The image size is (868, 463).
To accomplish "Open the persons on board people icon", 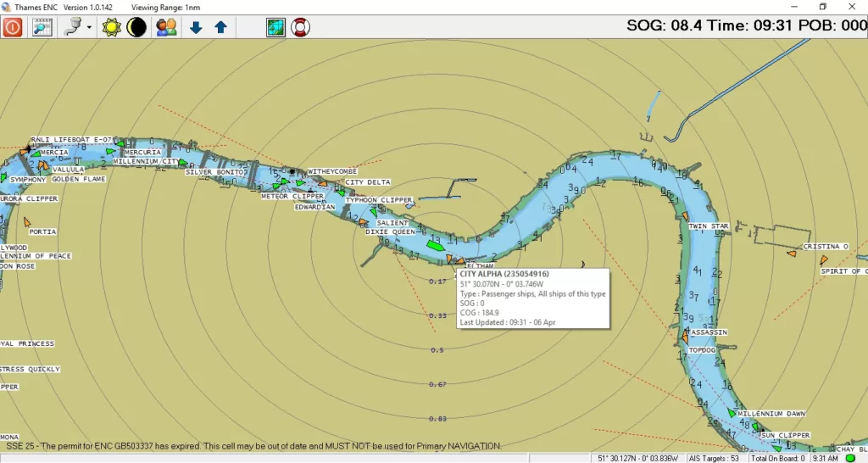I will (x=166, y=27).
